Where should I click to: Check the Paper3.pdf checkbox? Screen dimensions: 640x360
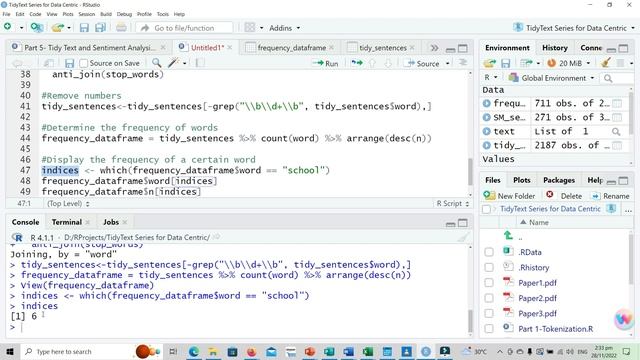(489, 313)
